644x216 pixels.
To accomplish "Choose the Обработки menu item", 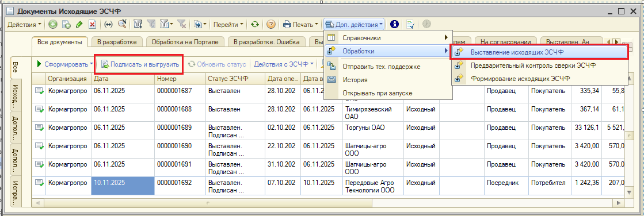I will [x=388, y=51].
